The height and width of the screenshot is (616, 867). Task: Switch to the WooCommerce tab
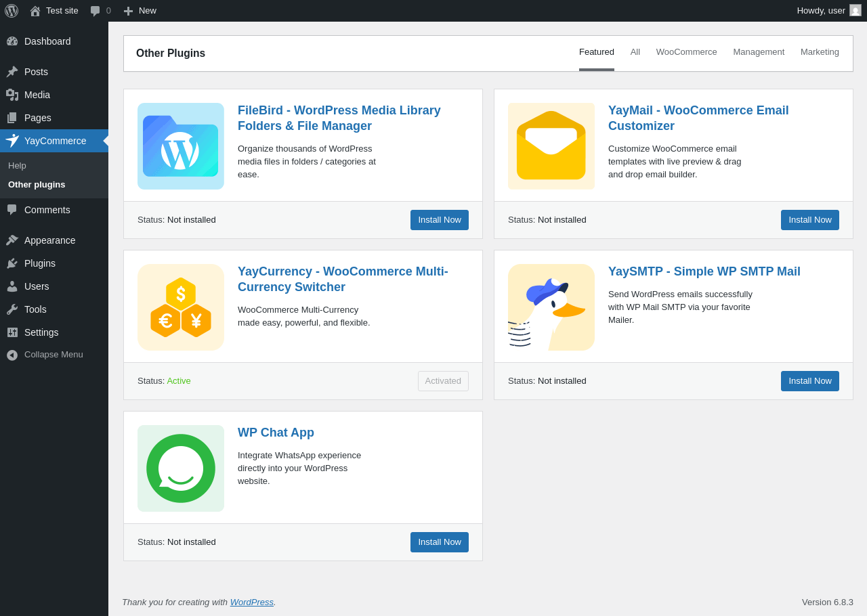point(686,52)
